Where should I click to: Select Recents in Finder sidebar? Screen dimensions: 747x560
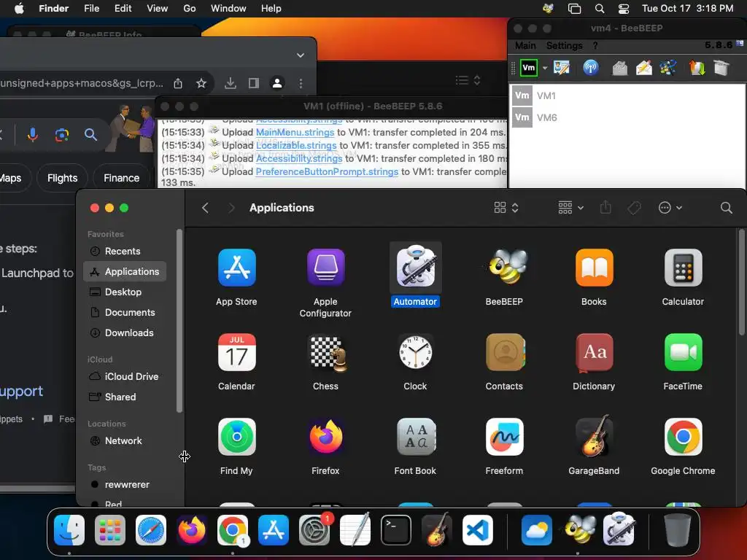(125, 251)
